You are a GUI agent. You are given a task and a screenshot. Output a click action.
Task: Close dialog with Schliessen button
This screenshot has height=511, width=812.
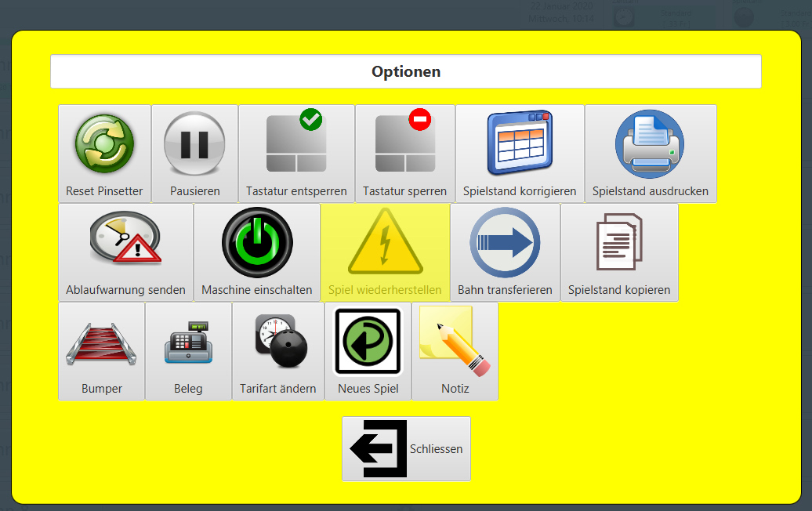[406, 449]
